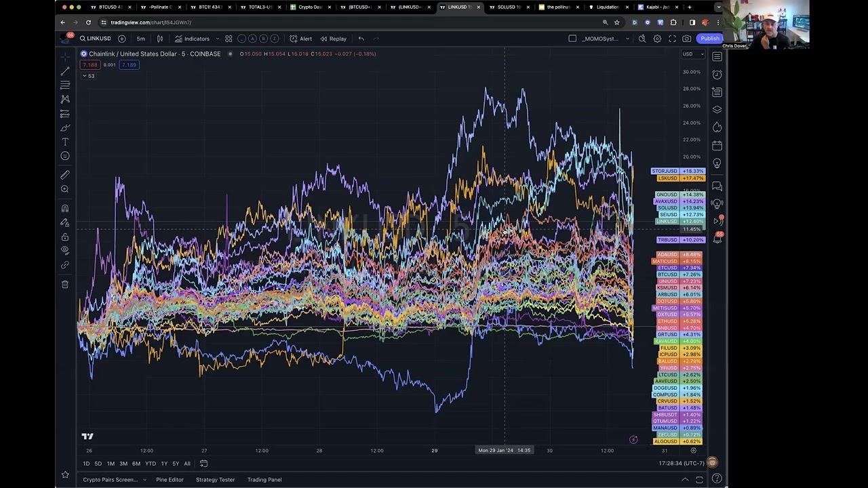
Task: Open time axis settings gear
Action: [x=693, y=450]
